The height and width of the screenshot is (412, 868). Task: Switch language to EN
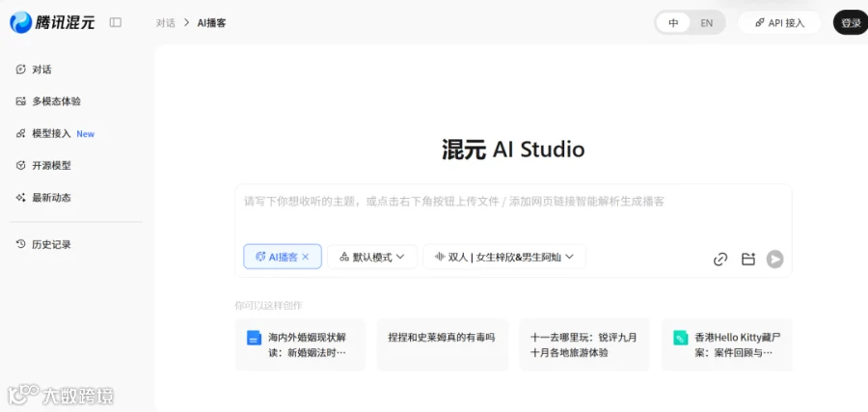click(x=706, y=23)
